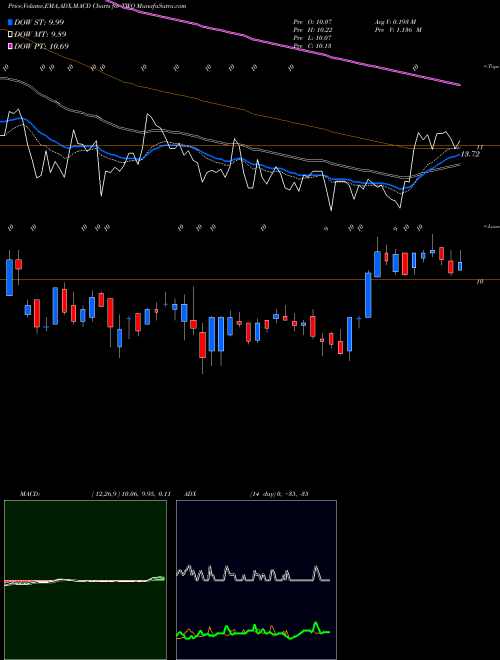
Task: Select the 'DOW MT: 9.89' legend label
Action: [x=40, y=35]
